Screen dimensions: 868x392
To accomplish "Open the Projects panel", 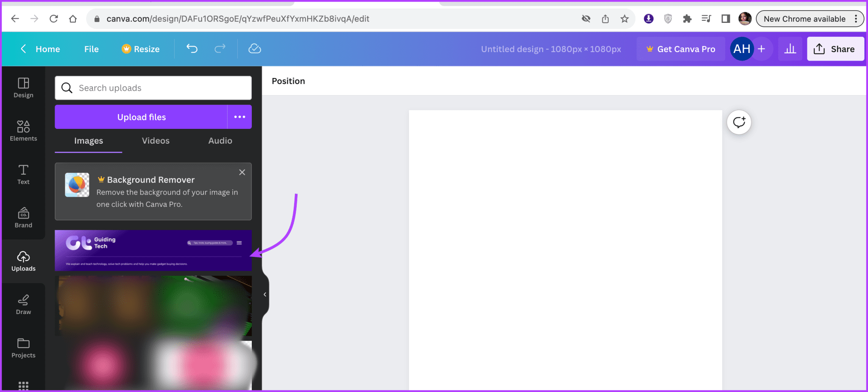I will (23, 348).
